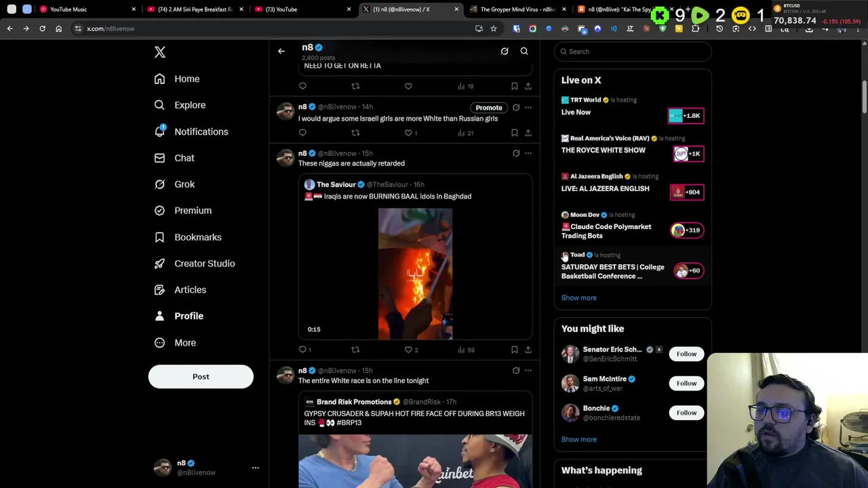The image size is (868, 488).
Task: Go to Profile in the sidebar
Action: 179,316
